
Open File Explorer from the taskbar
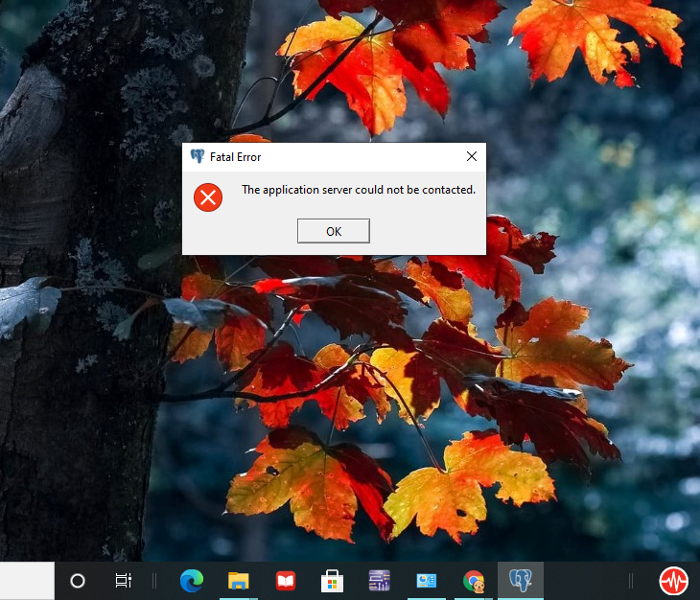click(239, 581)
